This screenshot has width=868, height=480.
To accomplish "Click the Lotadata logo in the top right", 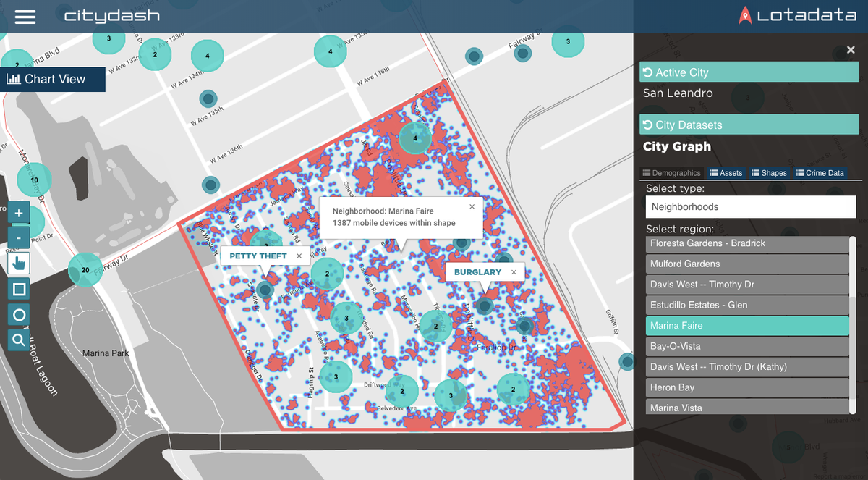I will click(x=799, y=15).
